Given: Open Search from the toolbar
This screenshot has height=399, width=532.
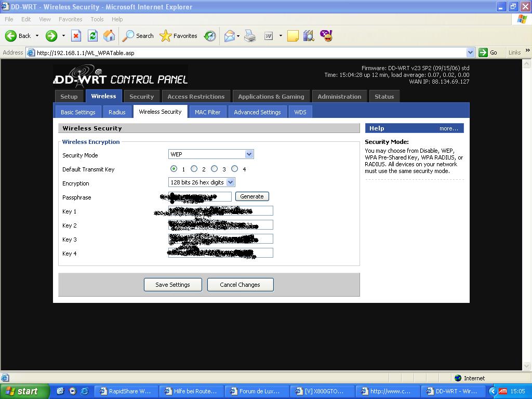Looking at the screenshot, I should (138, 36).
